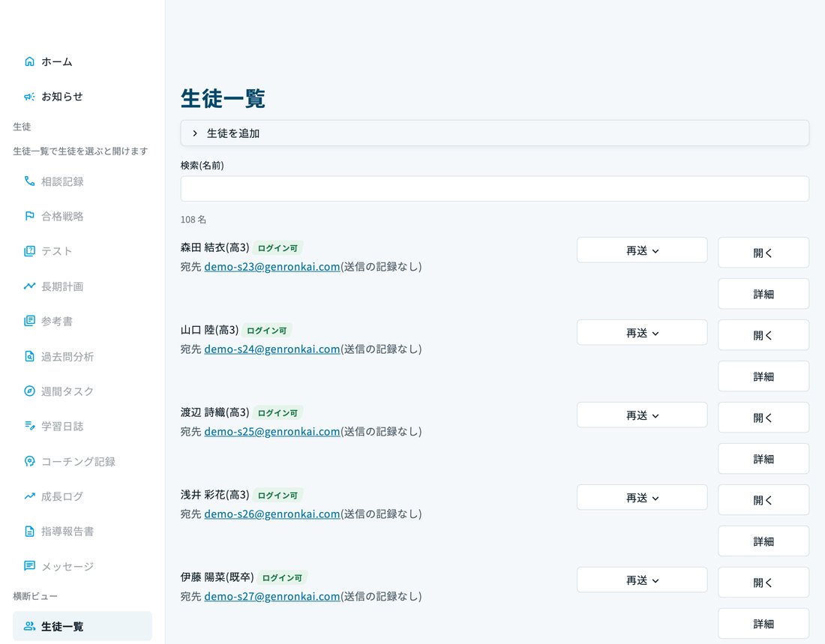Click the 学習日誌 edit-note icon

click(x=29, y=426)
